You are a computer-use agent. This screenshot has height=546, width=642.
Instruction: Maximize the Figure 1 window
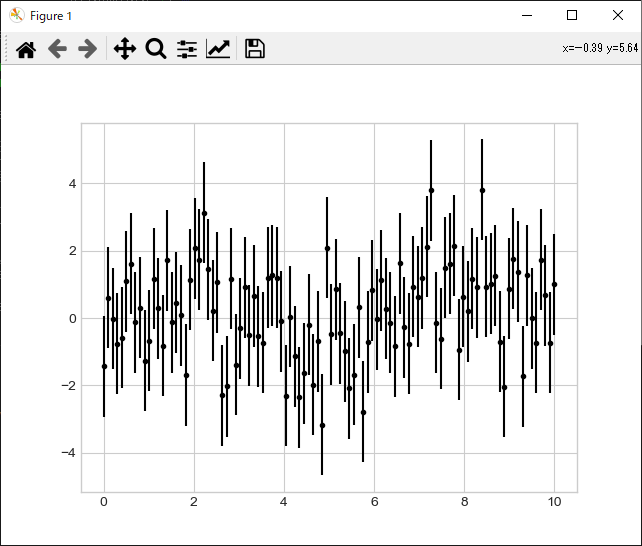pyautogui.click(x=572, y=16)
